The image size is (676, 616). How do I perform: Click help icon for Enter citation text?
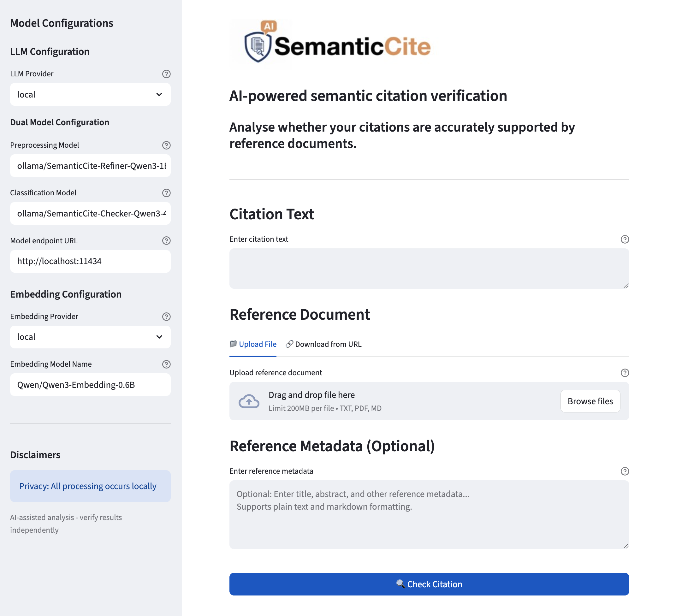625,239
